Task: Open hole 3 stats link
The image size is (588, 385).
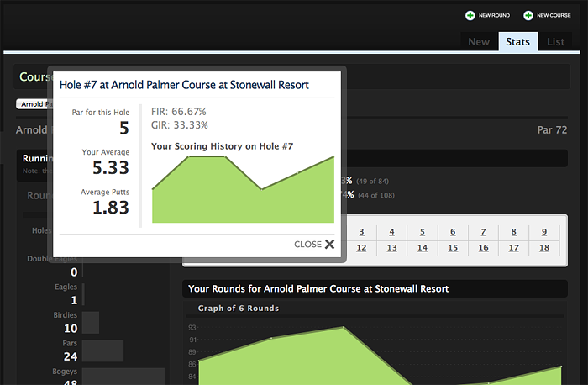Action: [x=361, y=232]
